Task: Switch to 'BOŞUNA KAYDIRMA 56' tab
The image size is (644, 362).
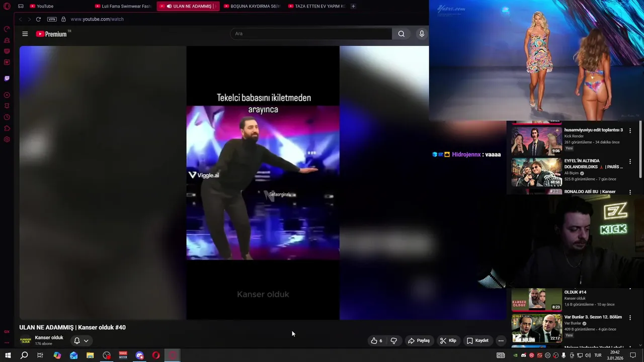Action: (252, 6)
